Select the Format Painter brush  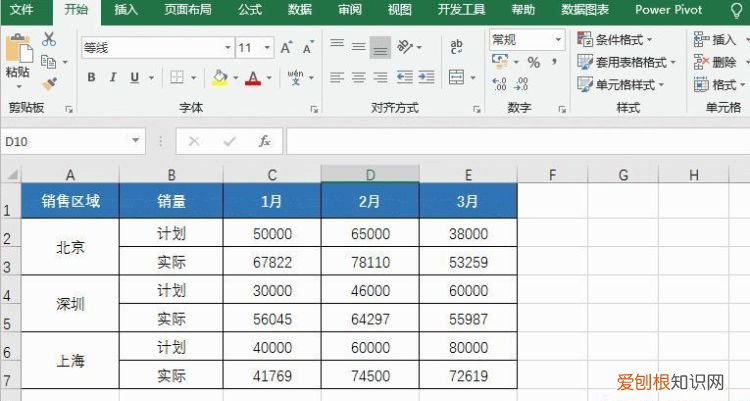tap(49, 84)
